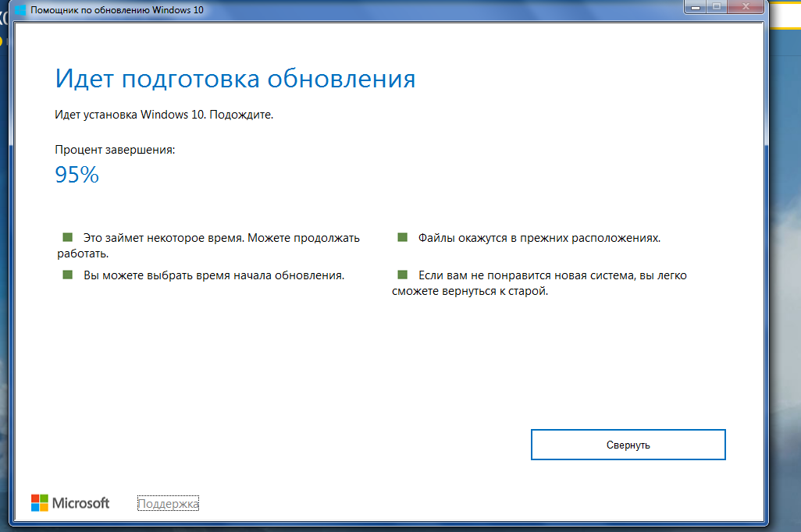Viewport: 801px width, 532px height.
Task: Click the text 'Файлы окажутся в прежних расположениях.'
Action: [x=539, y=238]
